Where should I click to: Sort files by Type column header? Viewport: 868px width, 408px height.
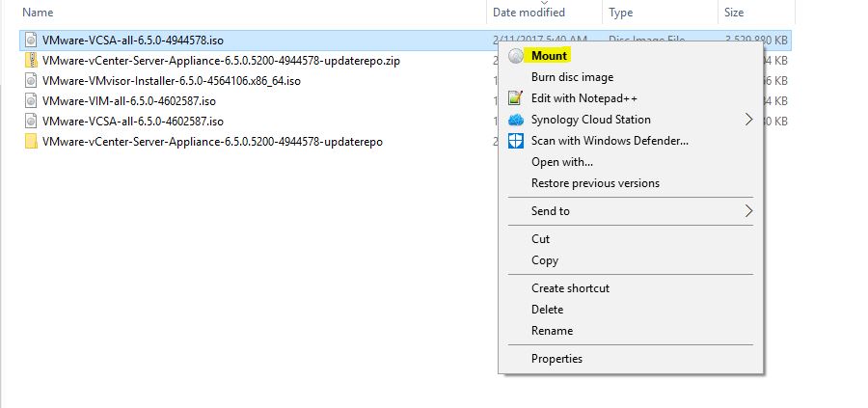[620, 12]
